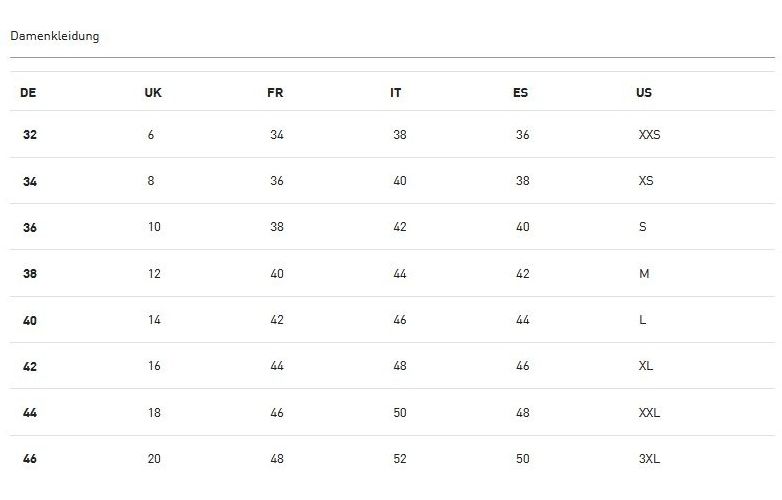
Task: Select UK size 16 cell
Action: coord(154,366)
